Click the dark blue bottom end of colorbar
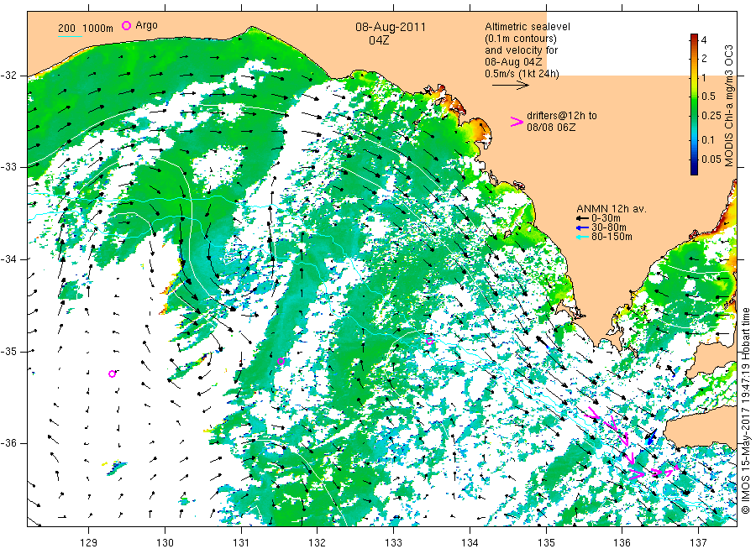 pyautogui.click(x=694, y=170)
